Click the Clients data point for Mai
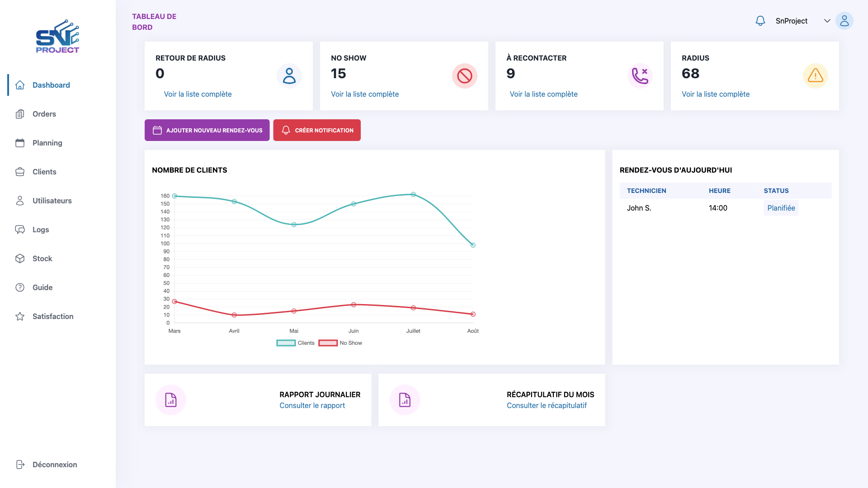The width and height of the screenshot is (868, 488). click(294, 225)
